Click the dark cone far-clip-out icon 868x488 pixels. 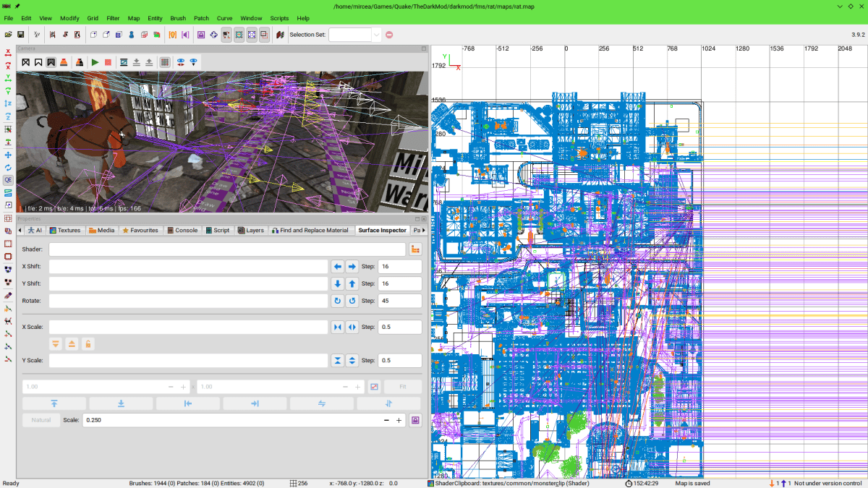tap(80, 63)
